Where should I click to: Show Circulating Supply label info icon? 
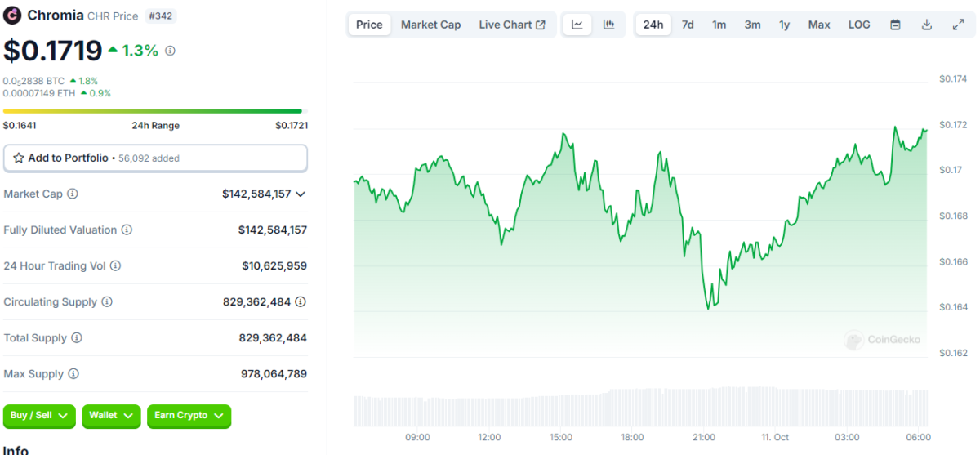point(106,301)
